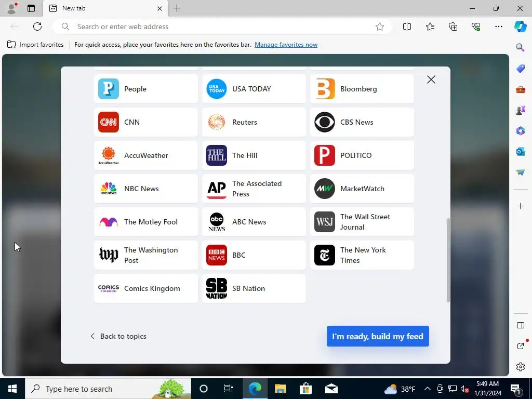Select the People news source
532x399 pixels.
coord(146,89)
